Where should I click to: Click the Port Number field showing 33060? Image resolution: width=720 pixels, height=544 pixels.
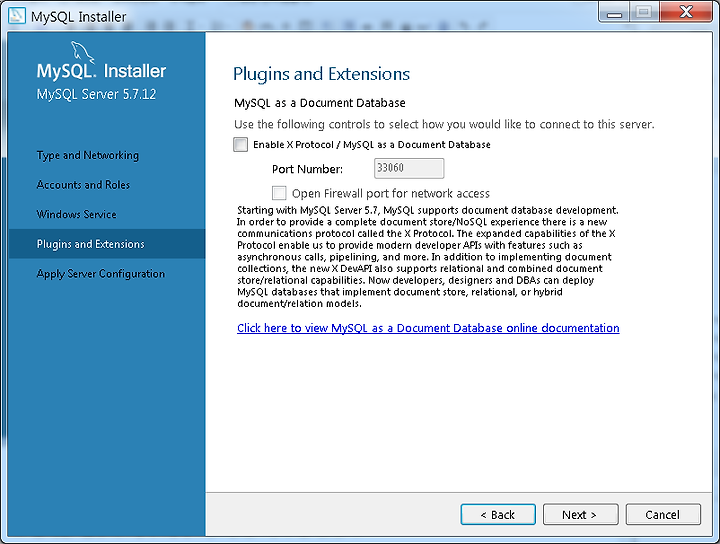tap(409, 168)
